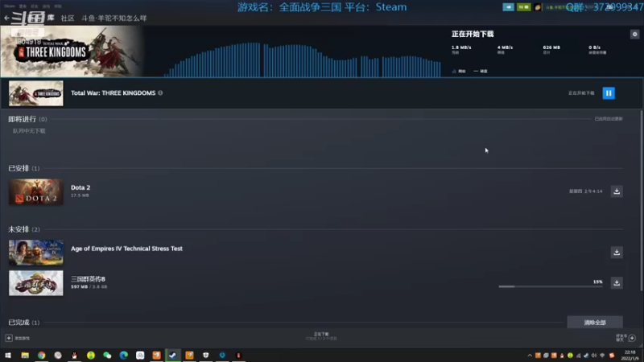Screen dimensions: 644x362
Task: Open the profile avatar in top bar
Action: 537,7
